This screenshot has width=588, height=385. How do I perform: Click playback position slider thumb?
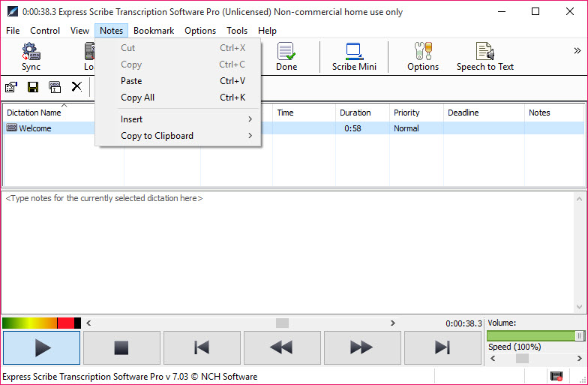(282, 323)
